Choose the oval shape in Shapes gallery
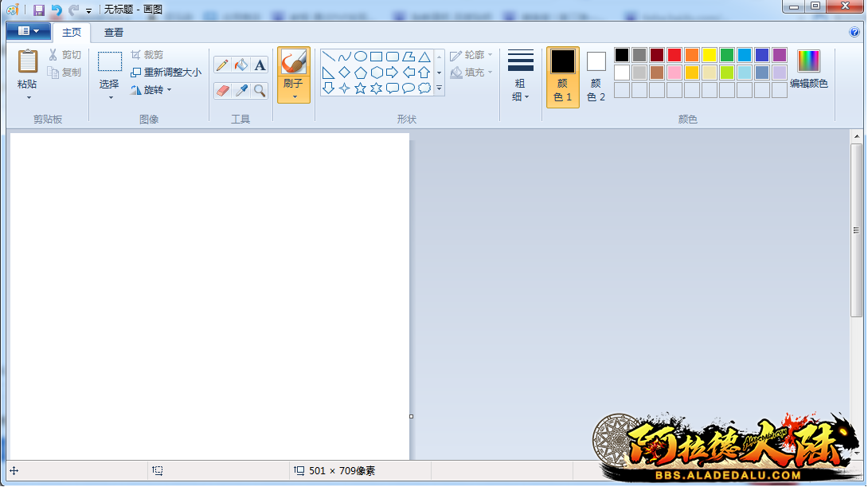This screenshot has width=868, height=487. (x=361, y=57)
